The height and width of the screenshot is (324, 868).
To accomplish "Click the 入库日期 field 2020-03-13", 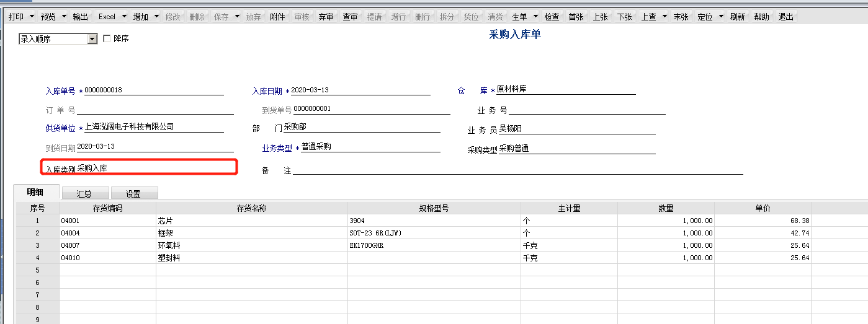I will tap(360, 90).
